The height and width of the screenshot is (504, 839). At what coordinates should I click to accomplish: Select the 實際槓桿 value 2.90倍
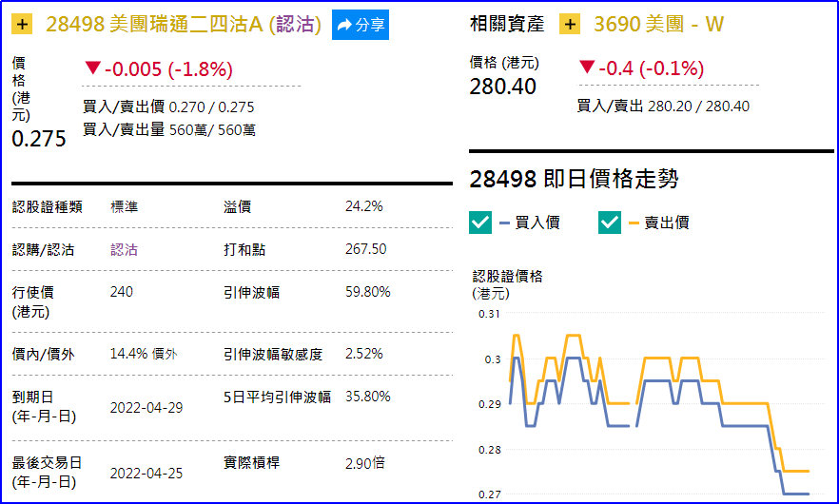(x=365, y=463)
